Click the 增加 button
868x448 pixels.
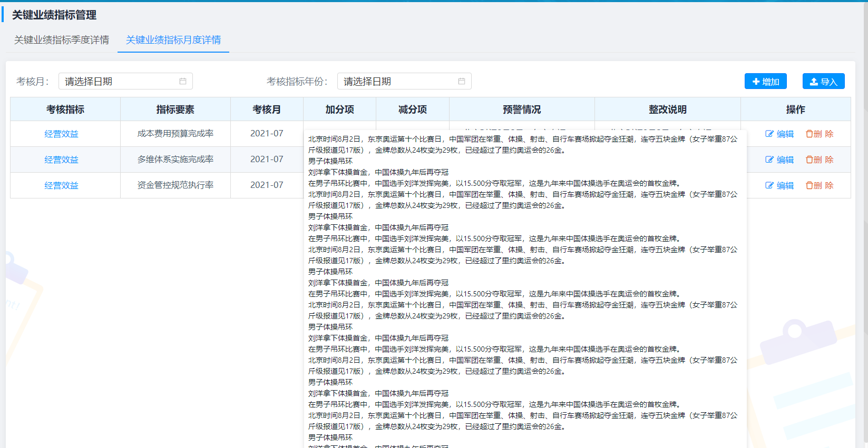tap(766, 81)
